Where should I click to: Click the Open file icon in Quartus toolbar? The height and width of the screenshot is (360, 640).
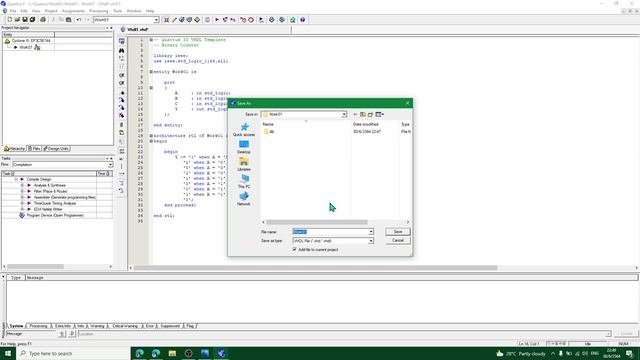[17, 20]
